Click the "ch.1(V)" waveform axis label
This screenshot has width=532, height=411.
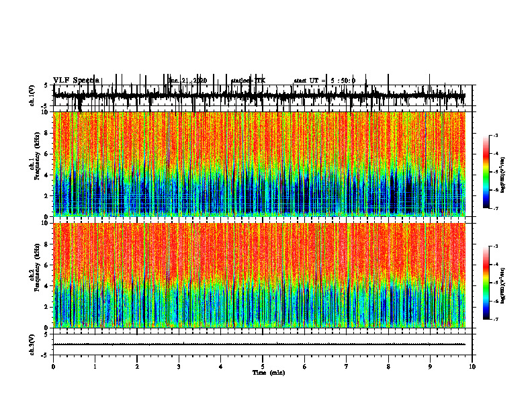click(32, 96)
